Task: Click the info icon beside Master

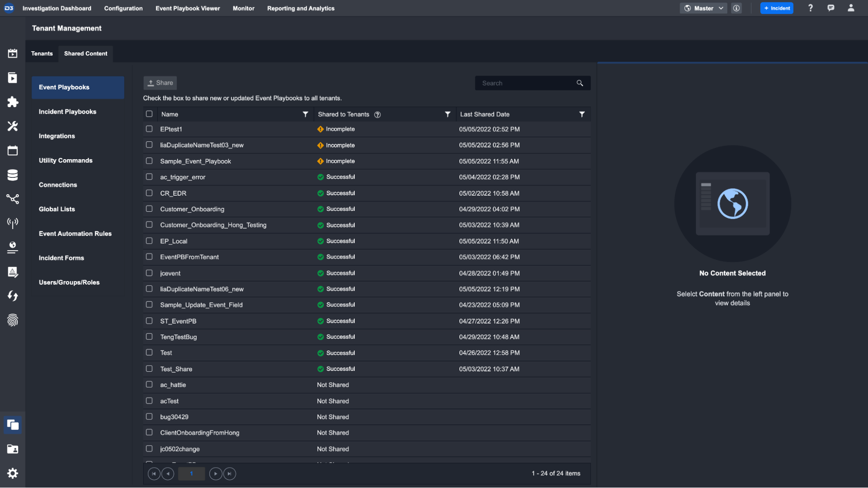Action: coord(736,8)
